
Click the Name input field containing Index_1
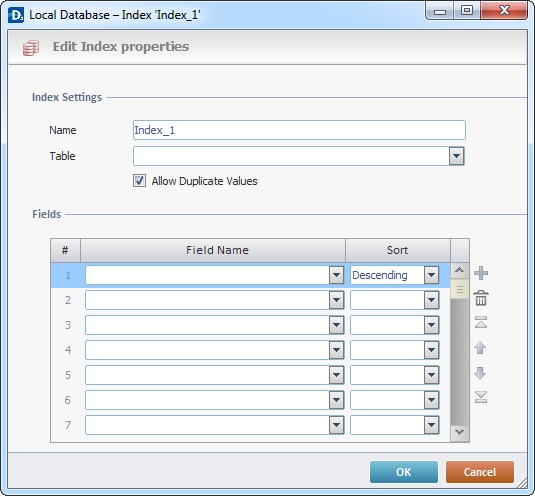[299, 130]
